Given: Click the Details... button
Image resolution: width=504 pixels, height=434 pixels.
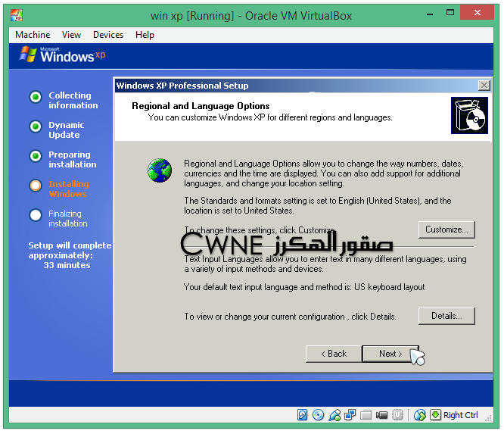Looking at the screenshot, I should (446, 316).
